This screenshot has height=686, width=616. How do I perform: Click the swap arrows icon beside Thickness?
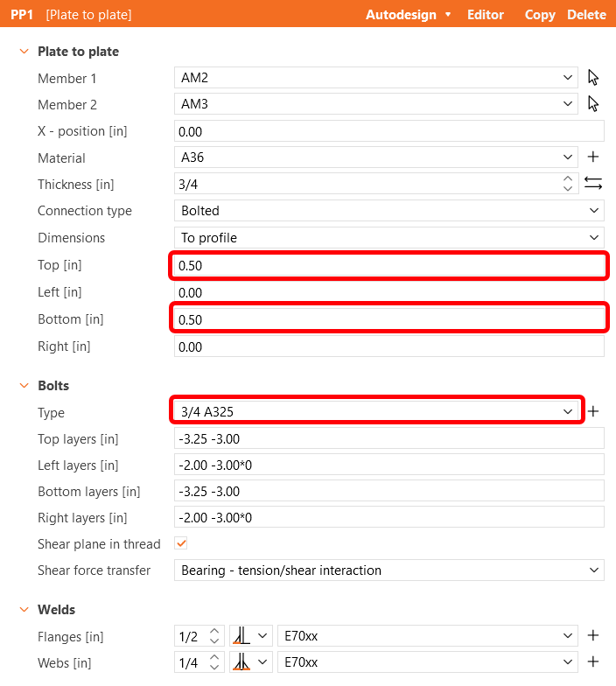click(x=593, y=184)
